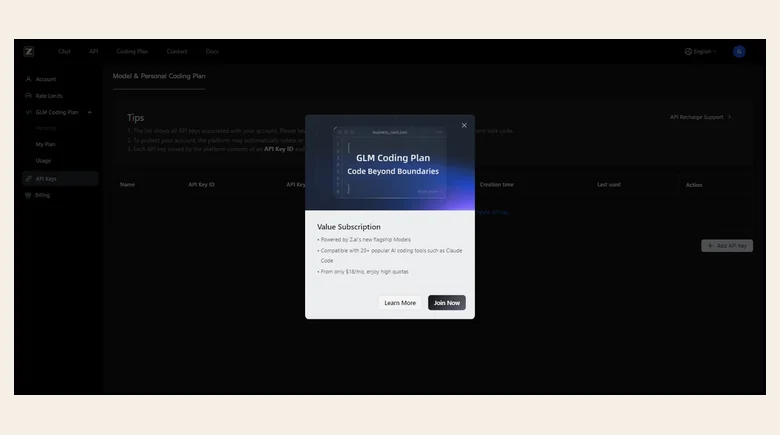
Task: Open the API menu item
Action: 94,51
